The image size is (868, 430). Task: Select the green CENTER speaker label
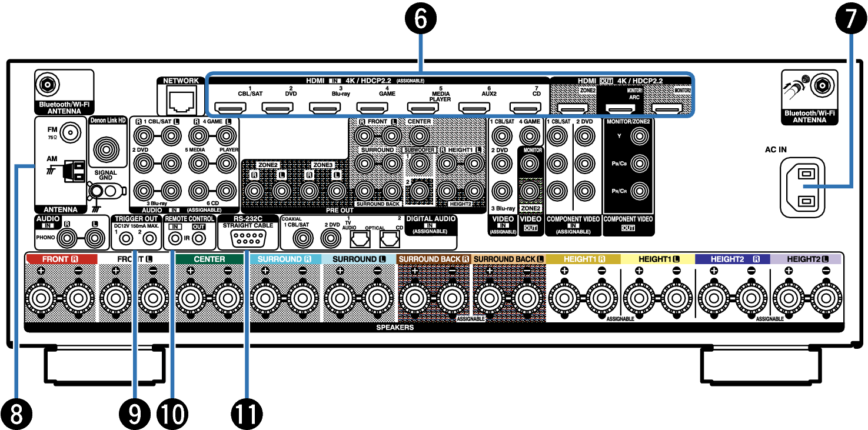click(209, 259)
